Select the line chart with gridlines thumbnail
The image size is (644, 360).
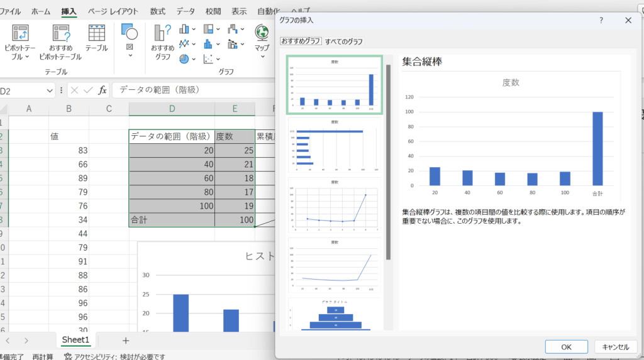coord(335,205)
